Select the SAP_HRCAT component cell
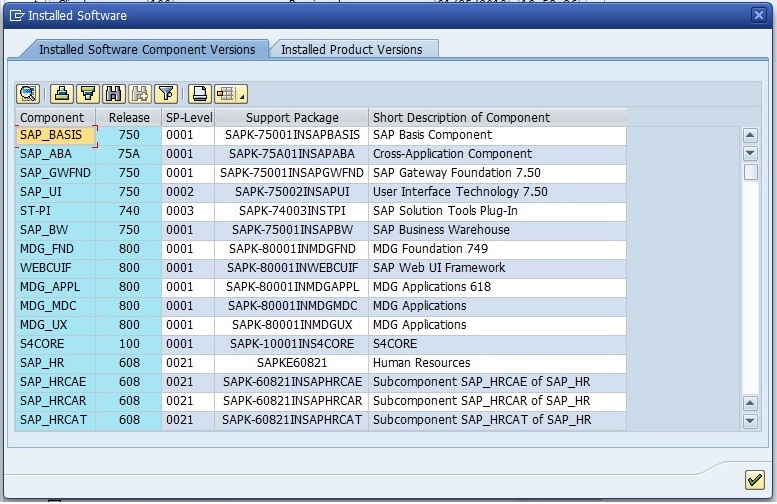Screen dimensions: 777x504 [56, 420]
